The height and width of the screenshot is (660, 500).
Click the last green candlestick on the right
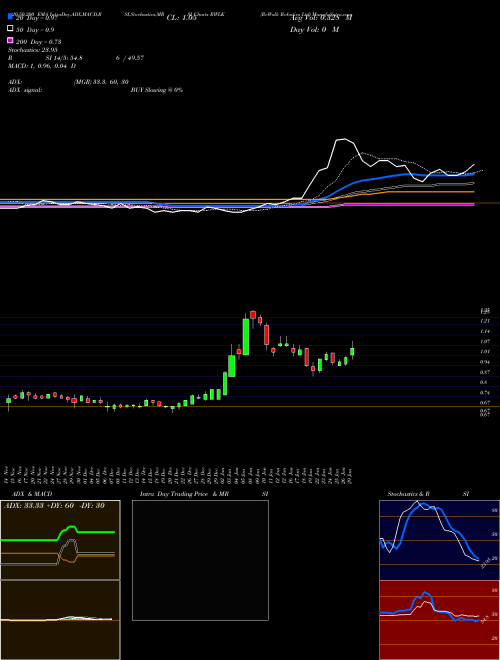coord(352,351)
